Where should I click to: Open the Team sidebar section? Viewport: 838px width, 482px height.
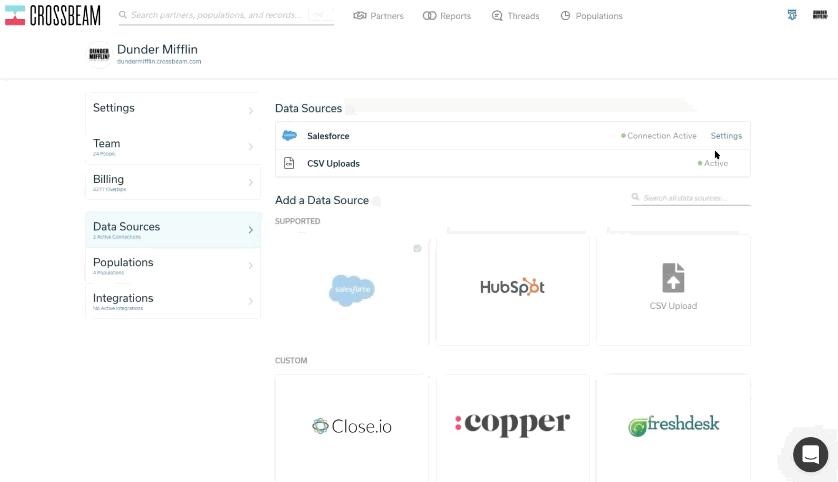(173, 146)
